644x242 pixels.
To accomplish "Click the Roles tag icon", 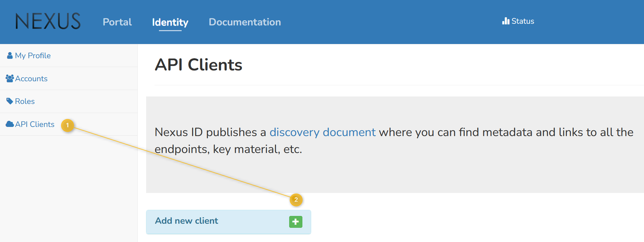I will tap(10, 101).
